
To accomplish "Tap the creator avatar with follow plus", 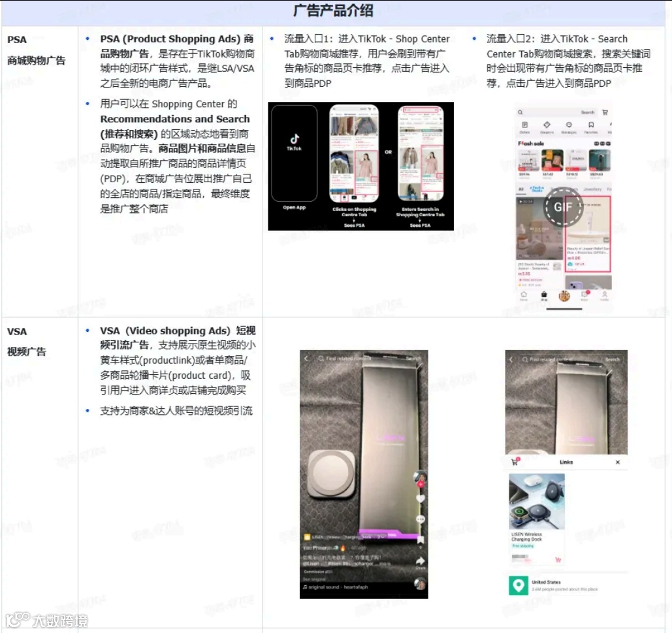I will 420,478.
